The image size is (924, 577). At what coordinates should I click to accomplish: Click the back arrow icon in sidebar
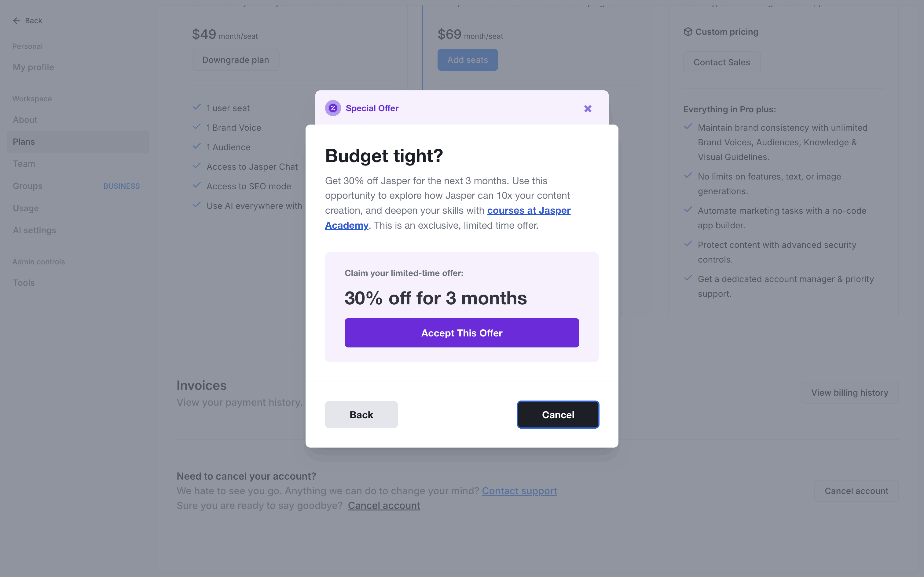pyautogui.click(x=16, y=21)
